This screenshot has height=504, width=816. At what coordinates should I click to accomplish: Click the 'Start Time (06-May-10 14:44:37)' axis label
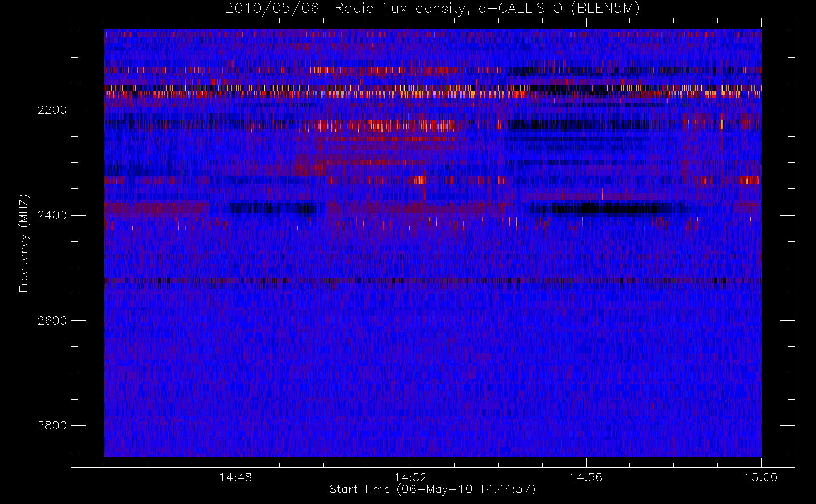pos(433,489)
